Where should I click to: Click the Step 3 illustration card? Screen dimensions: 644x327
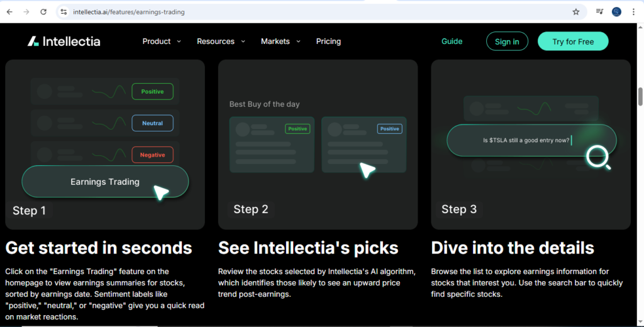(x=531, y=145)
